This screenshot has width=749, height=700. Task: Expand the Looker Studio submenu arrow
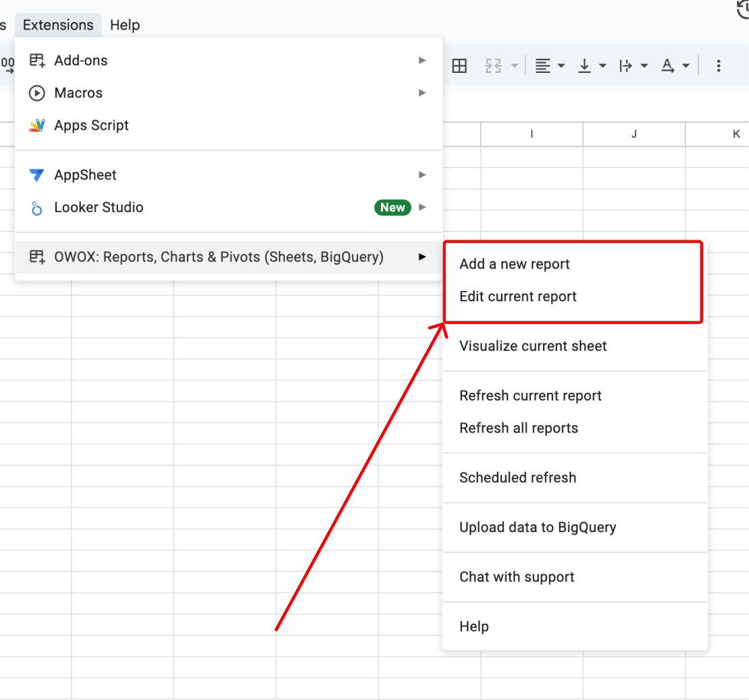422,207
